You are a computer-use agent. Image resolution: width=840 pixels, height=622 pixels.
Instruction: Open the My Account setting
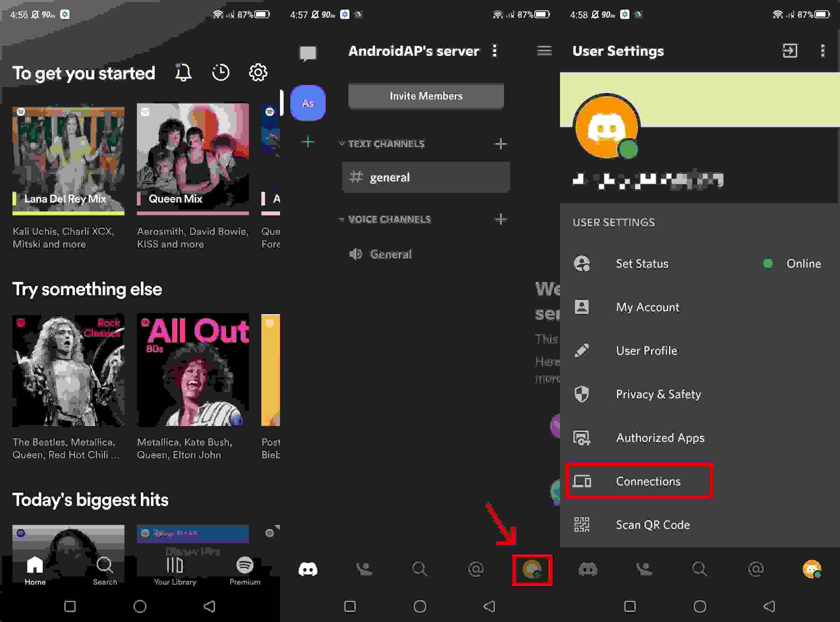700,307
